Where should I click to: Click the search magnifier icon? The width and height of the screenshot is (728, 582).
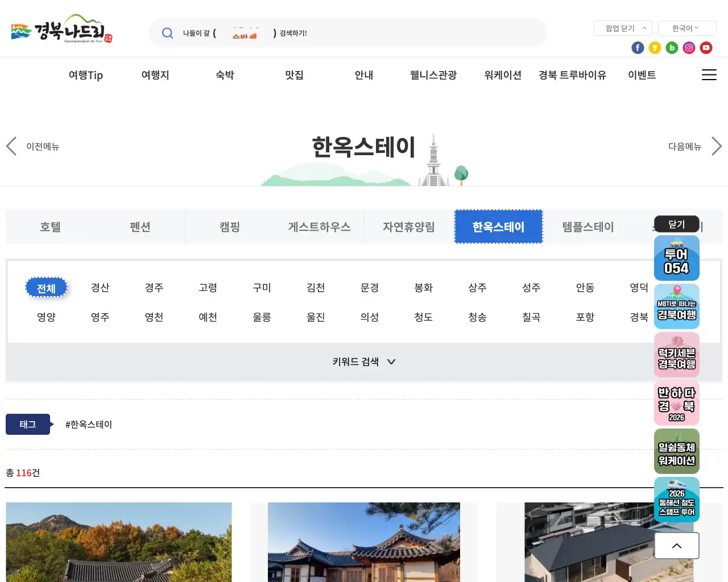pyautogui.click(x=167, y=33)
